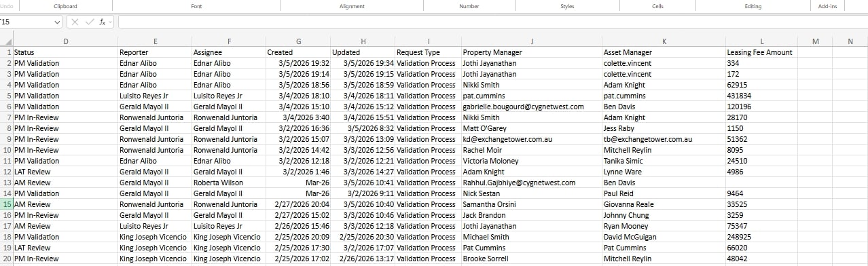
Task: Select column D header
Action: coord(65,42)
